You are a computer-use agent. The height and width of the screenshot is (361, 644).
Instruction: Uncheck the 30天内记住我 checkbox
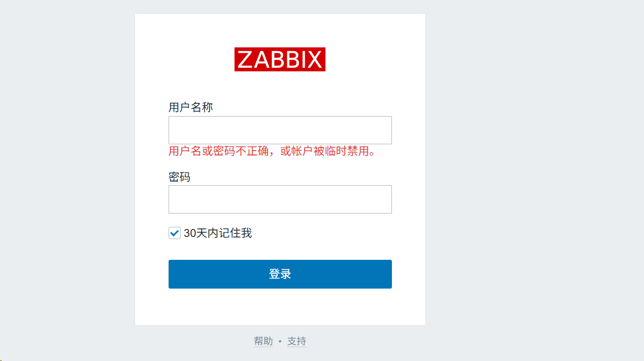click(x=174, y=233)
